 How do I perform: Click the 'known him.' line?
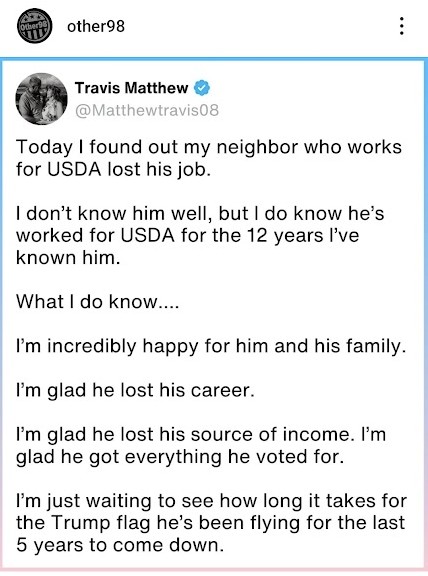[68, 258]
